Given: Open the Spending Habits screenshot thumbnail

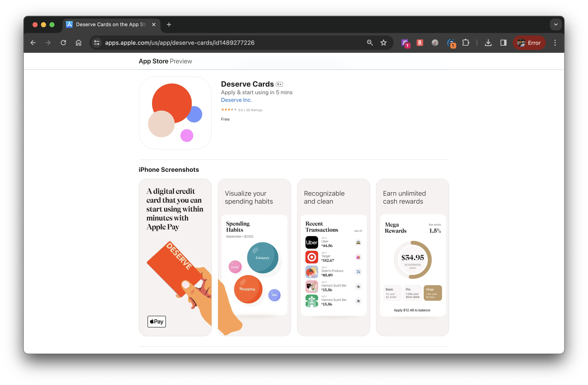Looking at the screenshot, I should click(254, 257).
